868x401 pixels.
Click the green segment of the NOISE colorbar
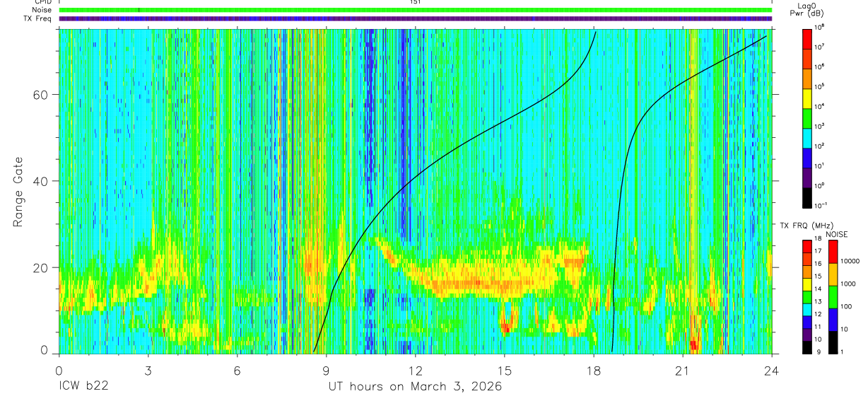point(833,296)
